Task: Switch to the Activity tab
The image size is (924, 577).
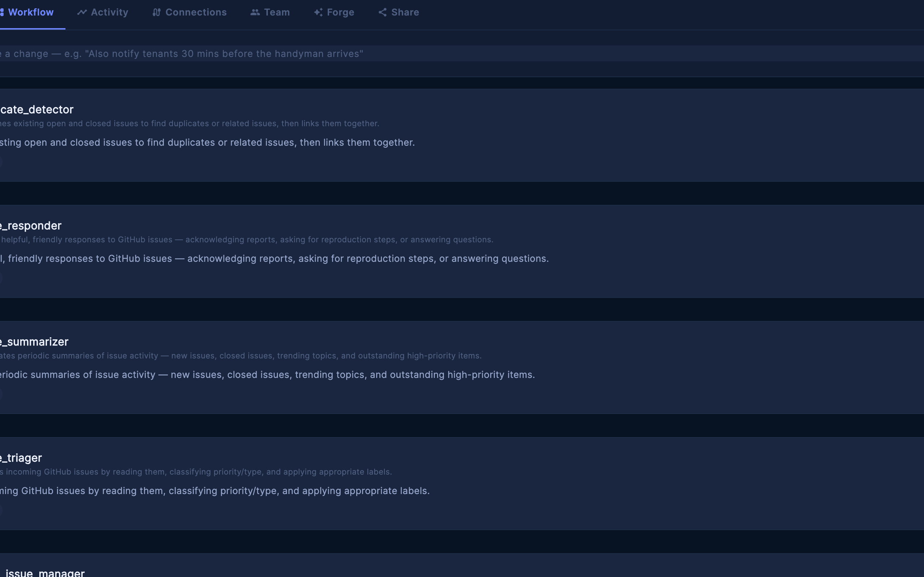Action: (109, 12)
